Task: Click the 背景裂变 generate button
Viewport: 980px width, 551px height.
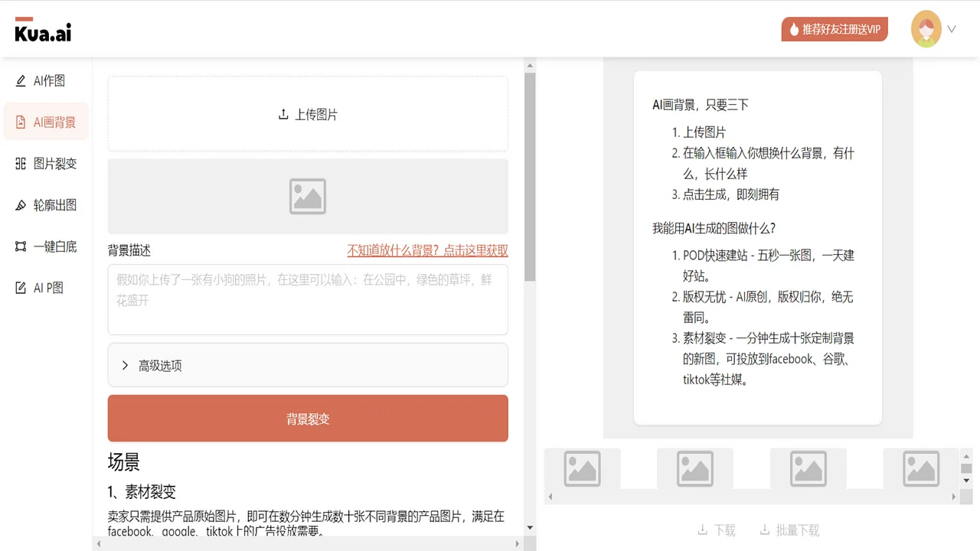Action: [308, 419]
